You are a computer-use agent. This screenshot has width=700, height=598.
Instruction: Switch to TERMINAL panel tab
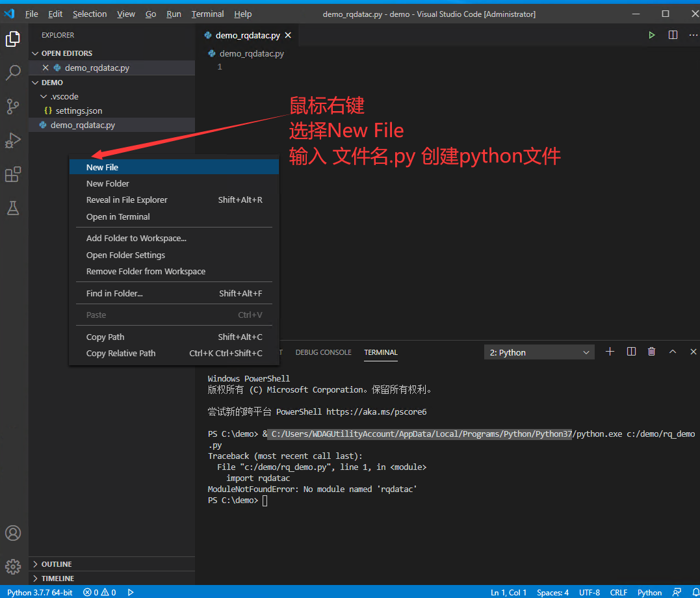[381, 352]
